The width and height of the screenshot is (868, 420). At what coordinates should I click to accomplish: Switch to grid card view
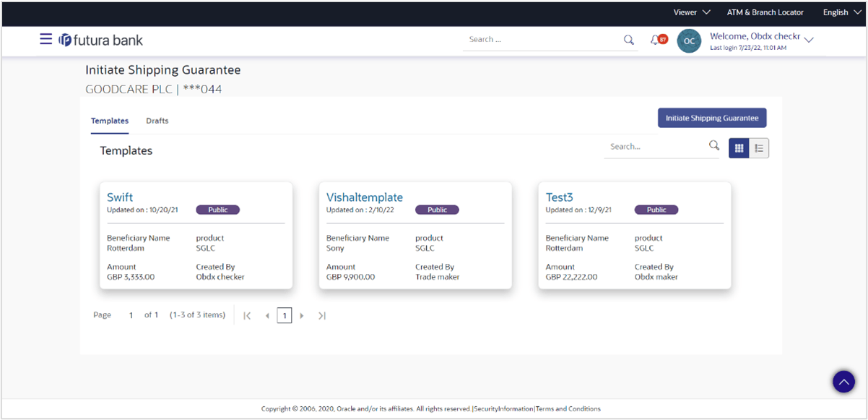(x=739, y=148)
